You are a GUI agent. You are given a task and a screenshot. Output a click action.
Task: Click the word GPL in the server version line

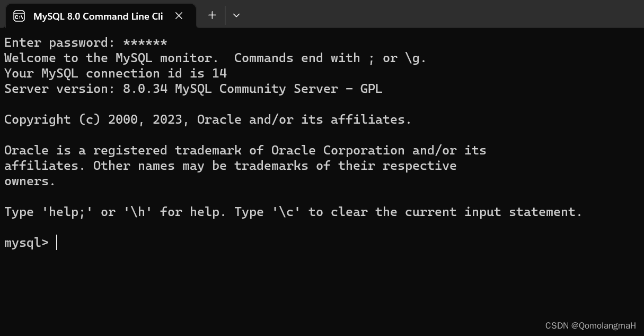click(371, 89)
